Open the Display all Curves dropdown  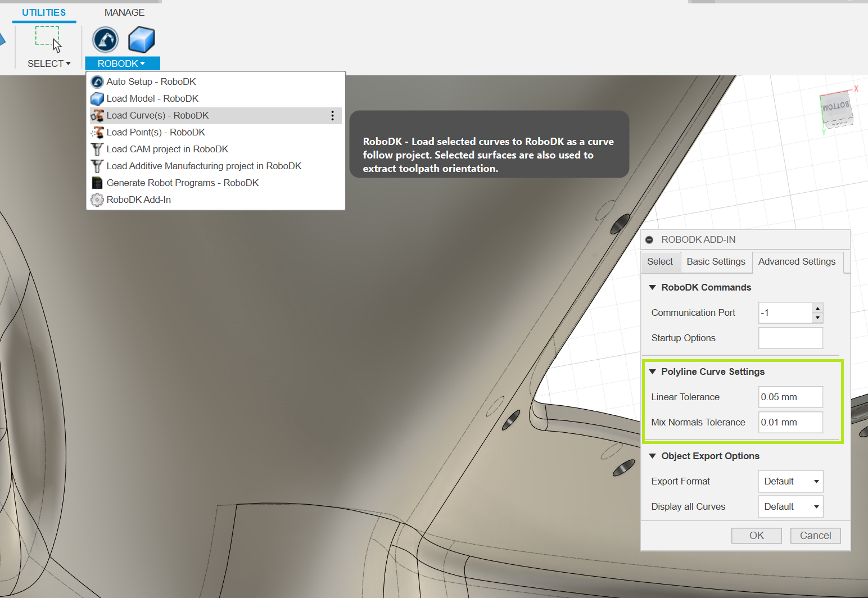(x=790, y=506)
